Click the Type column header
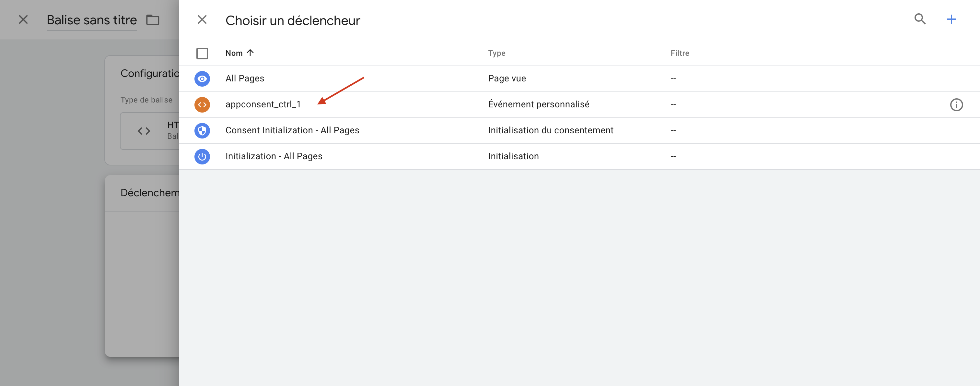This screenshot has width=980, height=386. (x=497, y=53)
